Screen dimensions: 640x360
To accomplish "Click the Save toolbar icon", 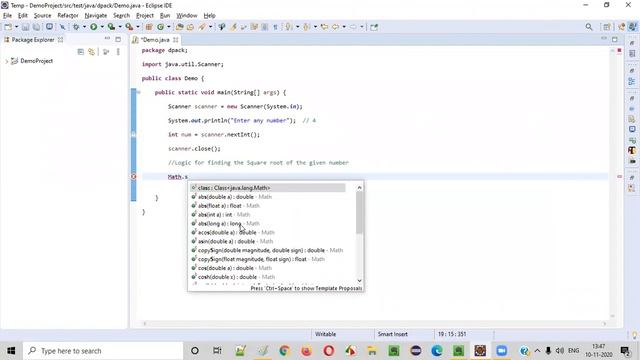I will coord(25,27).
